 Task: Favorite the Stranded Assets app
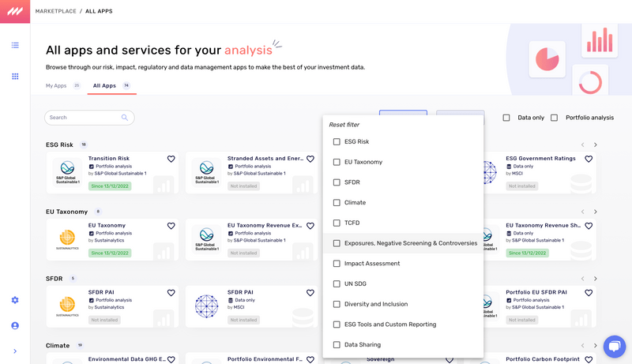pos(310,159)
